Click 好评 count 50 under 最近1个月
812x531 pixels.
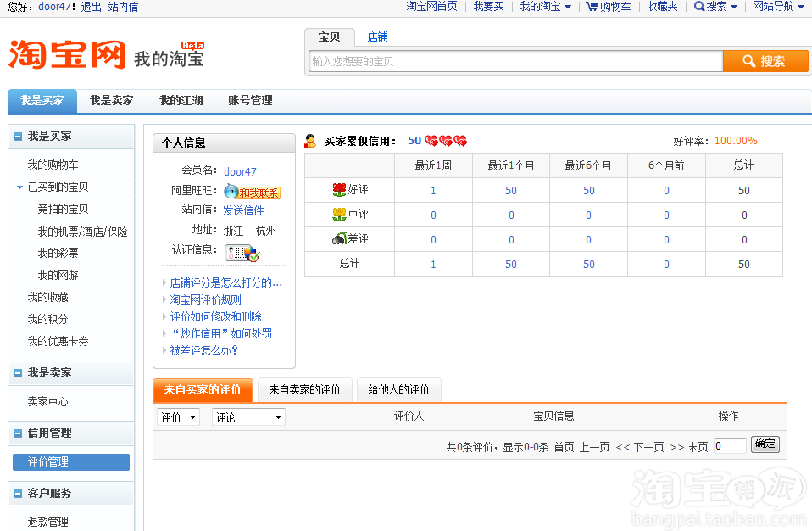tap(511, 191)
